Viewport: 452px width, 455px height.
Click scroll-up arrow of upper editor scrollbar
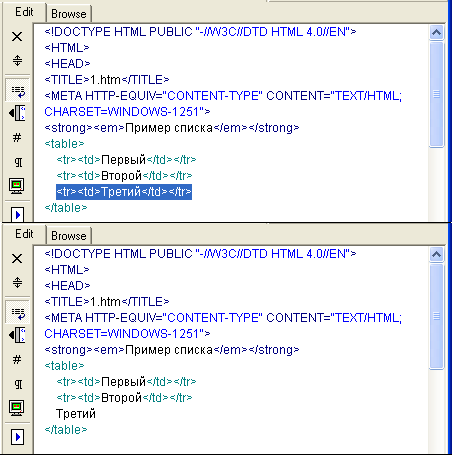(x=437, y=33)
